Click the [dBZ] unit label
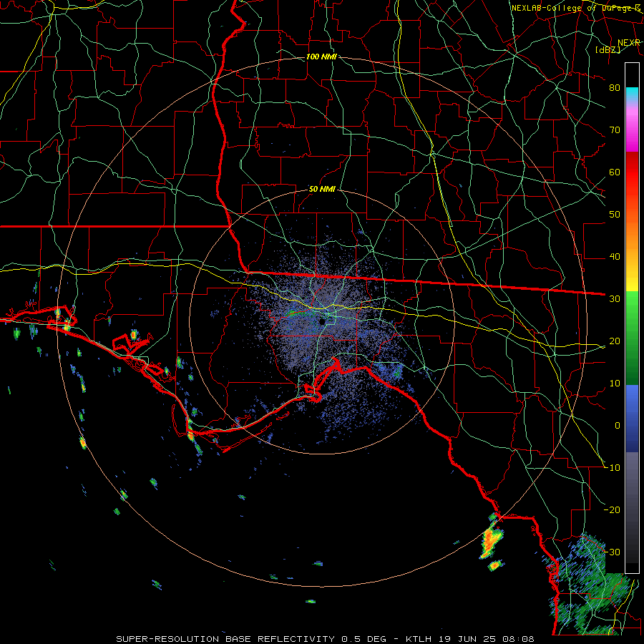Screen dimensions: 644x644 (x=608, y=49)
